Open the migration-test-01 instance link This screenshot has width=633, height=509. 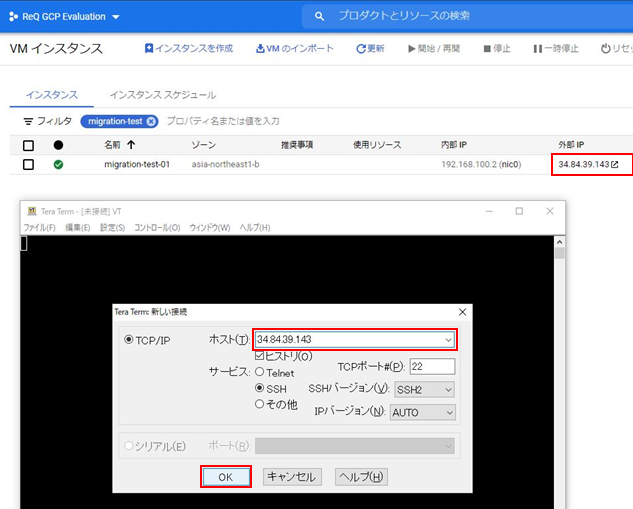pyautogui.click(x=137, y=164)
